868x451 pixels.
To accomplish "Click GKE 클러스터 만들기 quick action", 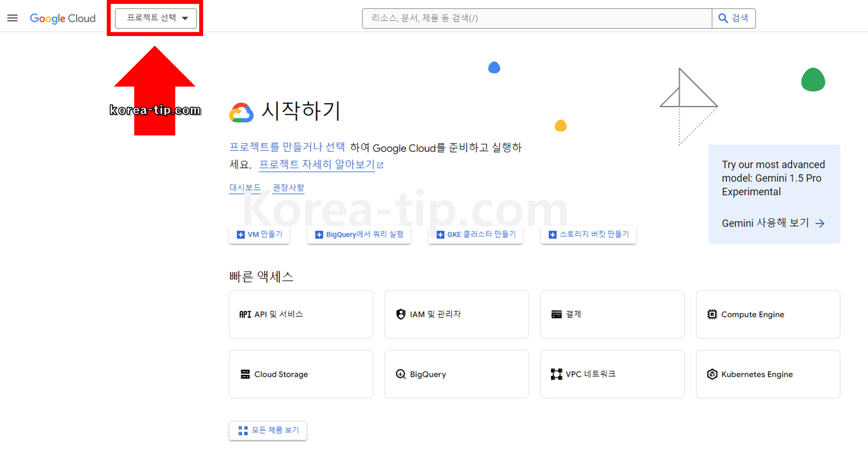I will click(475, 234).
